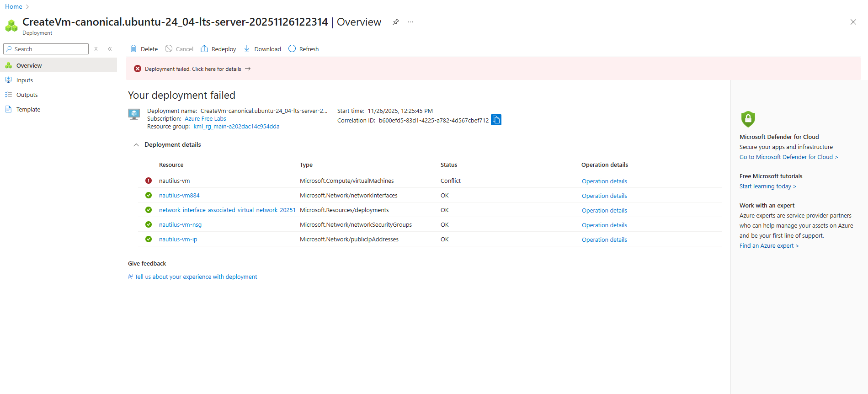Click the Cancel circle icon
Image resolution: width=868 pixels, height=394 pixels.
pyautogui.click(x=169, y=49)
